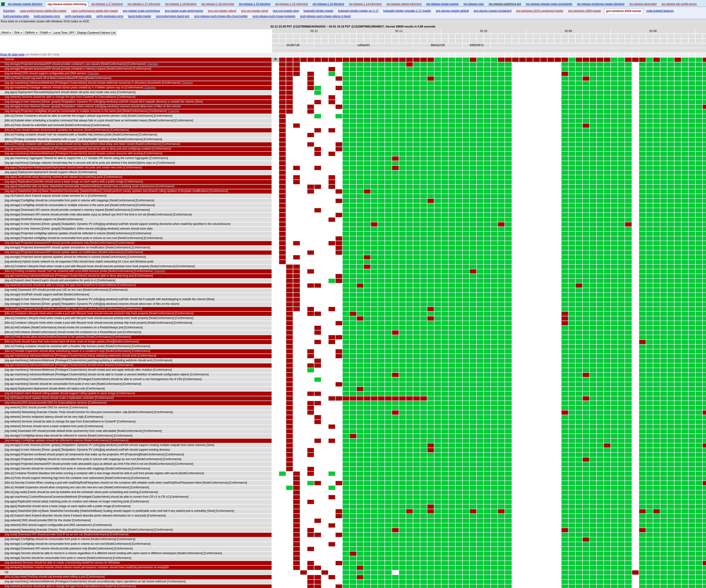
Task: Open post-release-push-image-kubepkg tab
Action: [x=274, y=16]
